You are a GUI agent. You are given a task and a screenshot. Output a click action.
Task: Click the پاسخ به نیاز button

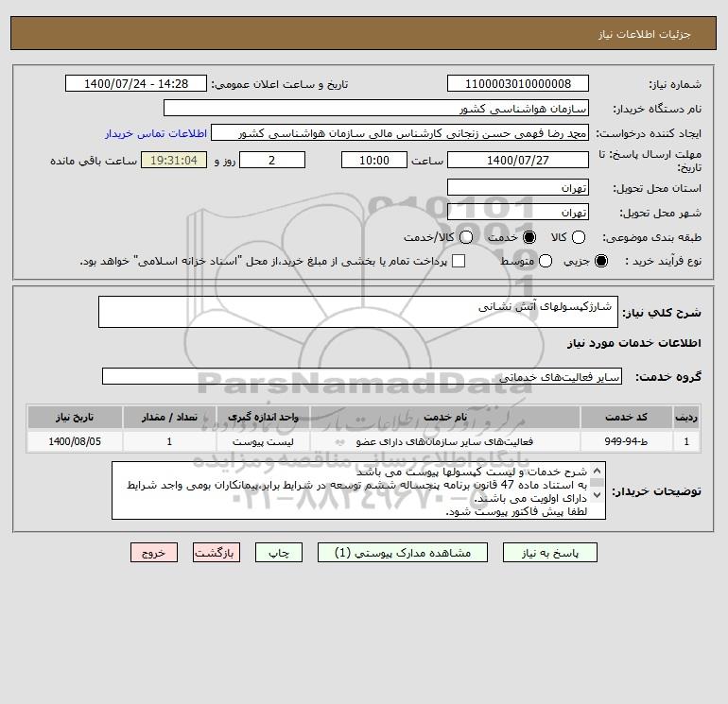(x=549, y=553)
